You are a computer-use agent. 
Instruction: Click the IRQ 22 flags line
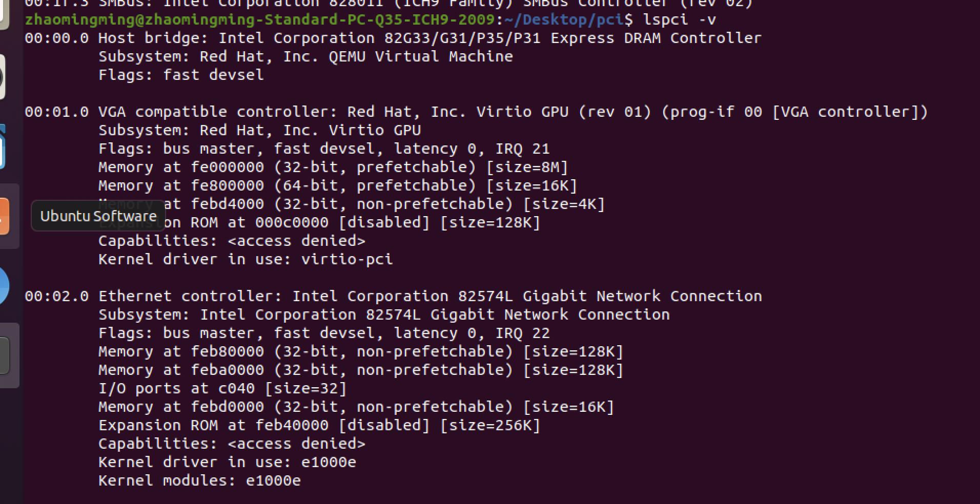(x=324, y=333)
